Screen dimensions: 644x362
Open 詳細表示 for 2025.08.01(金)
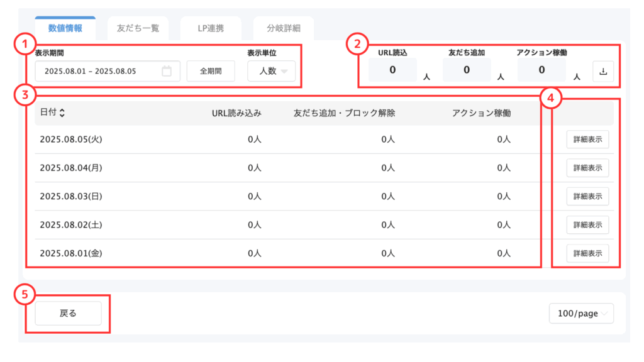coord(587,253)
